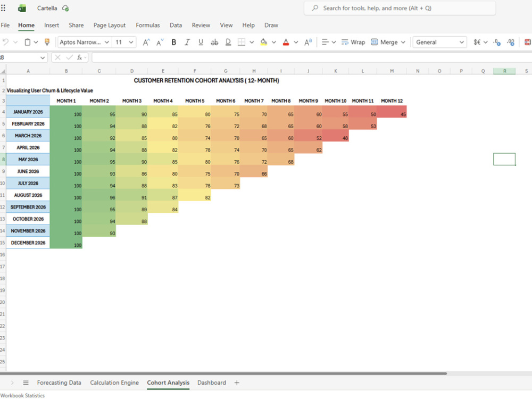Click the horizontal scrollbar

[x=223, y=373]
